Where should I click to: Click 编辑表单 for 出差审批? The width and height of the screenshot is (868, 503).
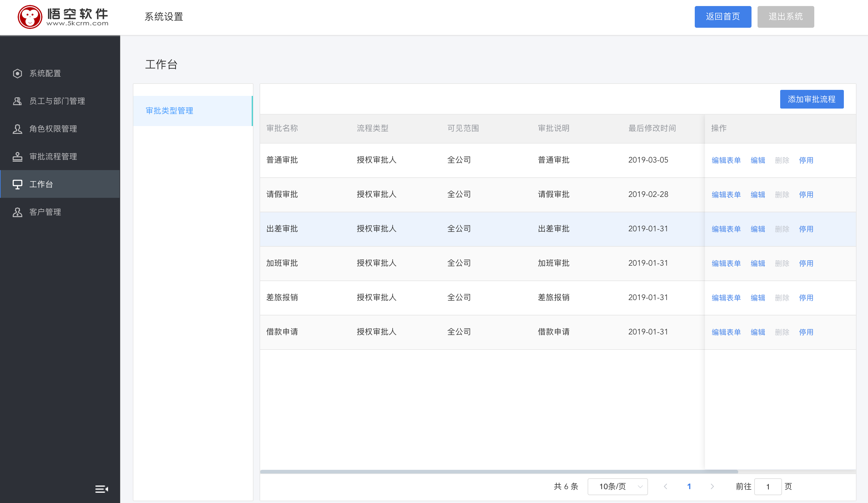click(x=726, y=229)
